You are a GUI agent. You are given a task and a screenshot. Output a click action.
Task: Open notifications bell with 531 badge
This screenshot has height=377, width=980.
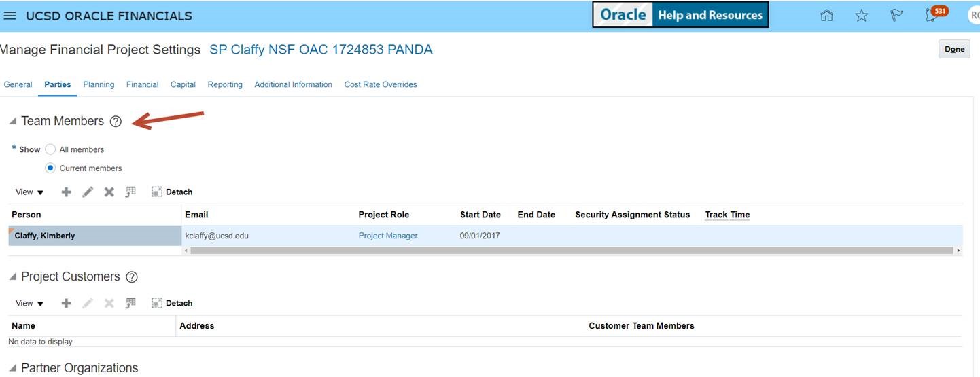click(932, 16)
